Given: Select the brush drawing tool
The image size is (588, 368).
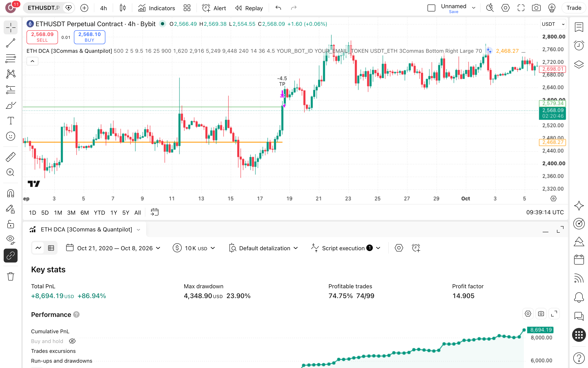Looking at the screenshot, I should 11,105.
